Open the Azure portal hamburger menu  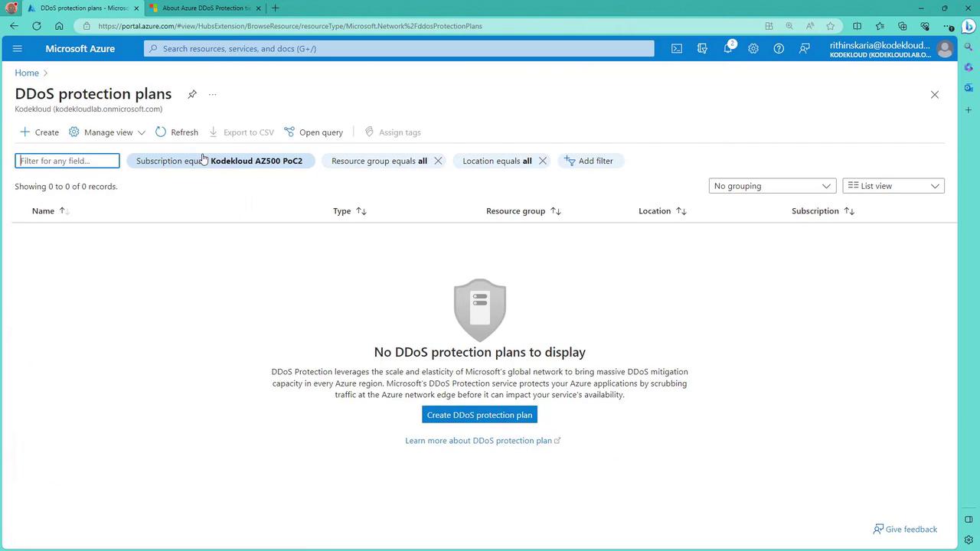18,48
